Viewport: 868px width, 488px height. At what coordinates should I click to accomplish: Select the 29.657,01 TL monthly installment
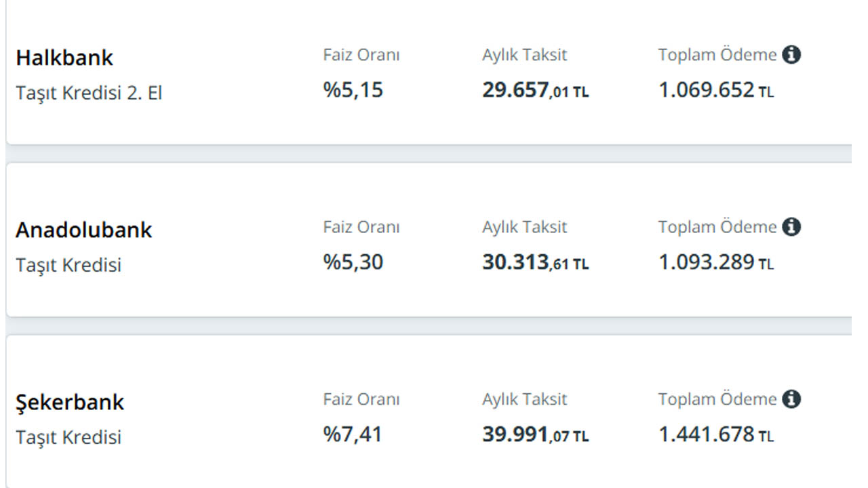click(x=536, y=90)
